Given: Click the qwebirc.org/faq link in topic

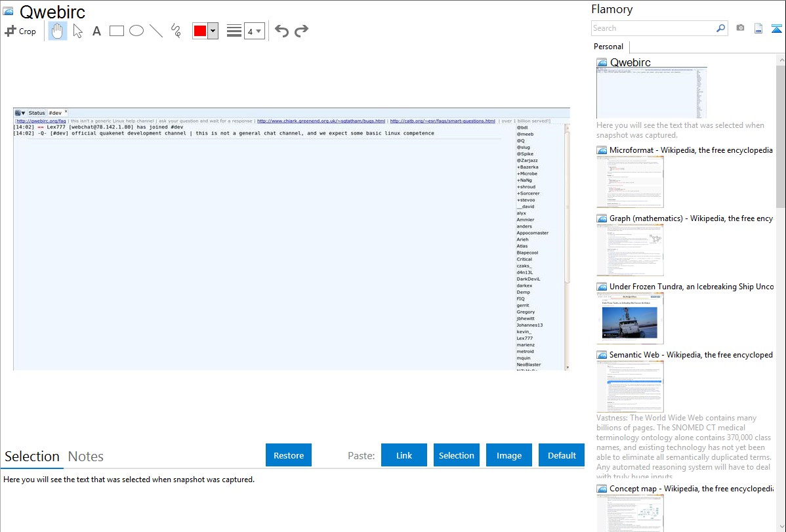Looking at the screenshot, I should pos(41,121).
